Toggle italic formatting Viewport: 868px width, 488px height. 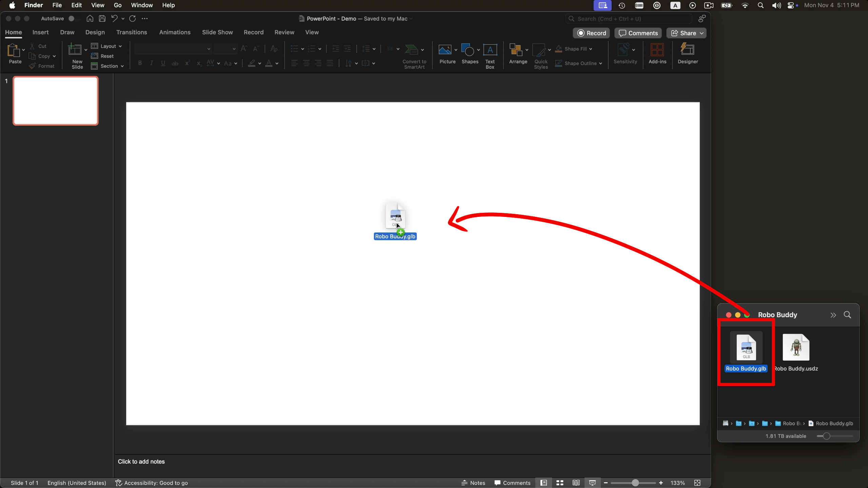pyautogui.click(x=151, y=63)
